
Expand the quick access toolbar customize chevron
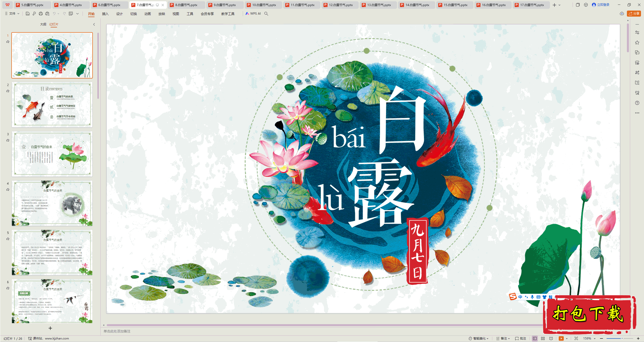77,14
